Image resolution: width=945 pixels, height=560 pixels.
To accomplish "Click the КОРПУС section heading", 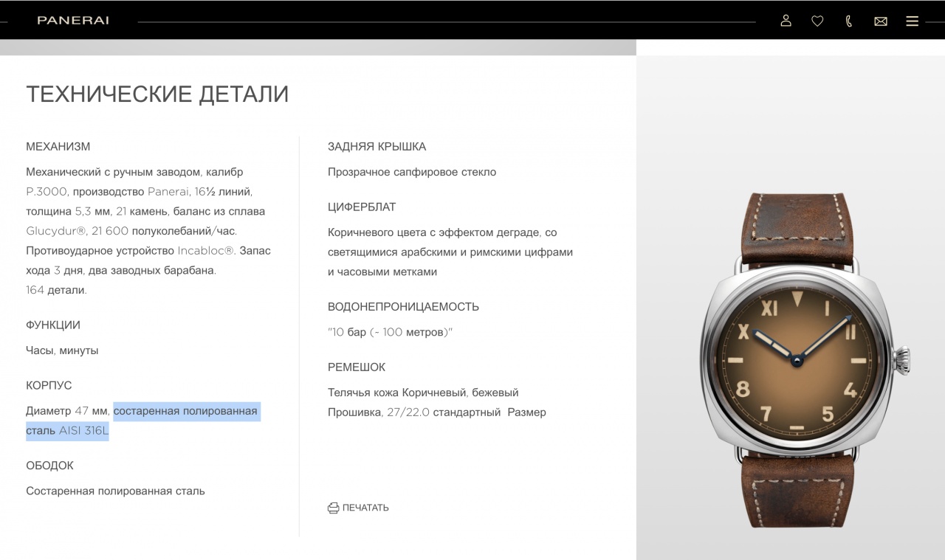I will 49,386.
